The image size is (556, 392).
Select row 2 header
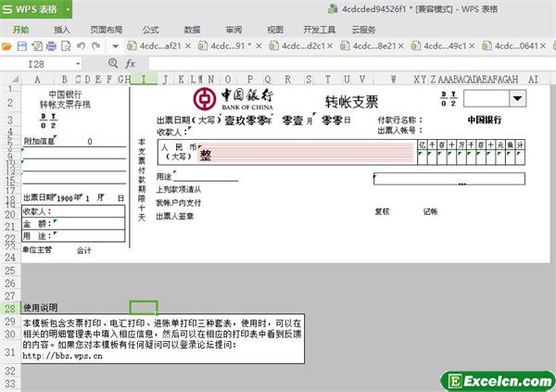10,103
